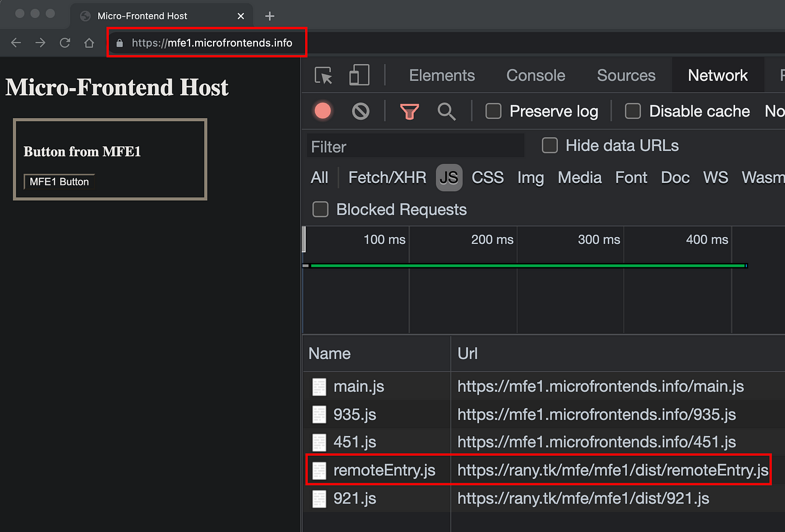Toggle the network filter funnel

(409, 111)
